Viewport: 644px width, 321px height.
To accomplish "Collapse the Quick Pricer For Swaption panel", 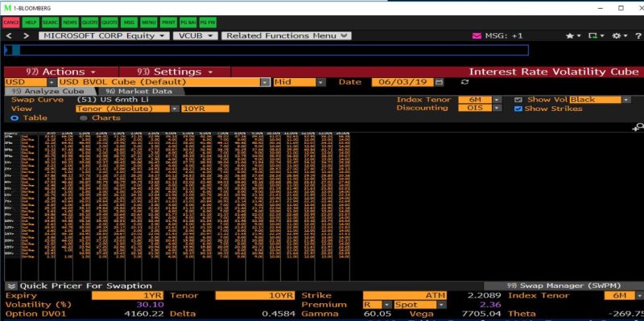I will pos(11,286).
